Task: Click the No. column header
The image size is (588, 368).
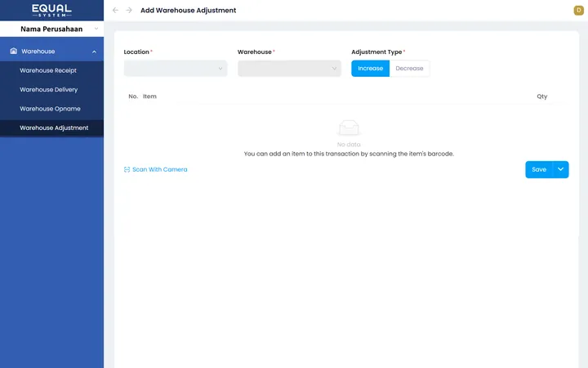Action: 133,96
